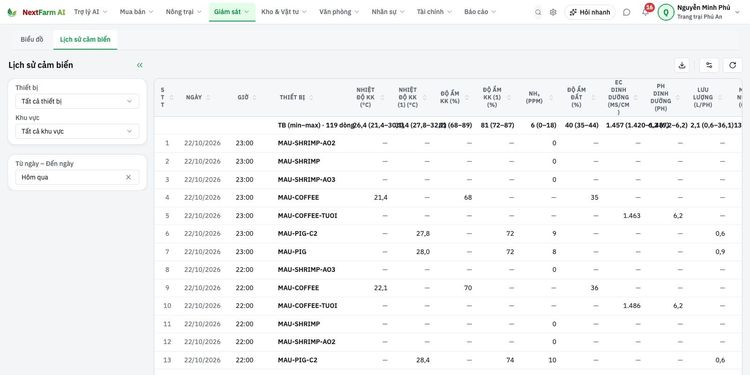Expand the Mua bán menu
This screenshot has width=750, height=375.
136,12
